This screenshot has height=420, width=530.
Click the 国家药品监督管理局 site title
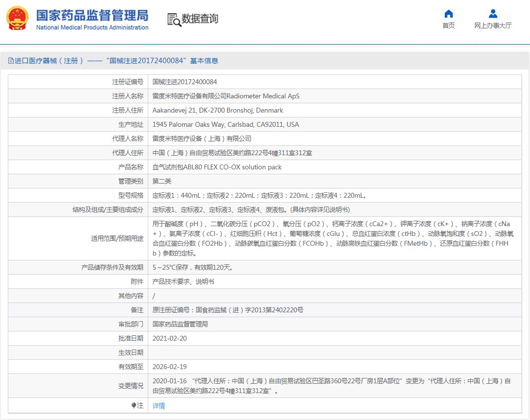[x=92, y=16]
